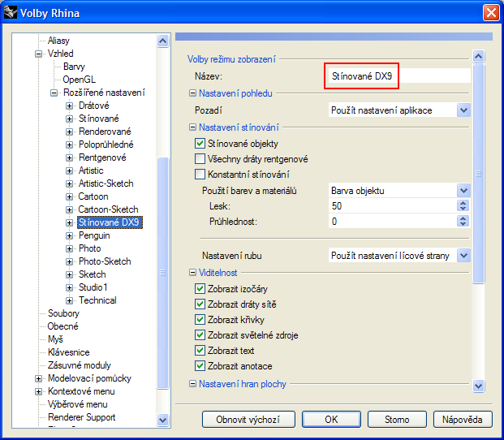
Task: Select Barvy in the options tree
Action: point(74,67)
